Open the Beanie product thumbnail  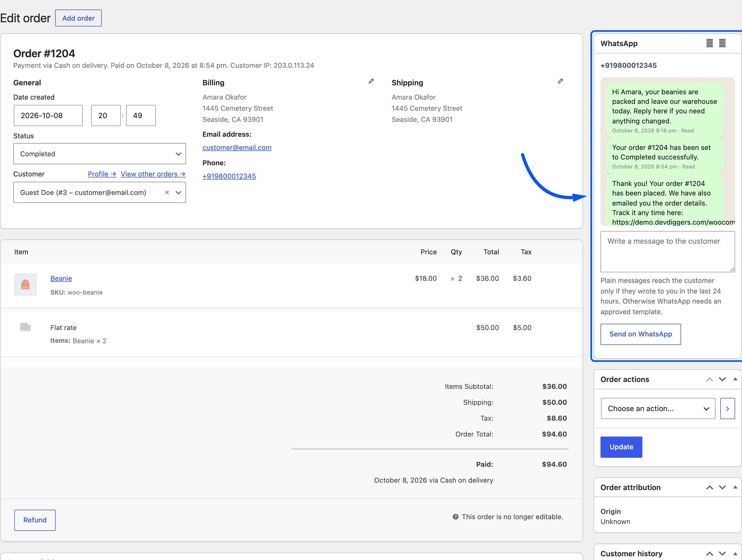25,284
